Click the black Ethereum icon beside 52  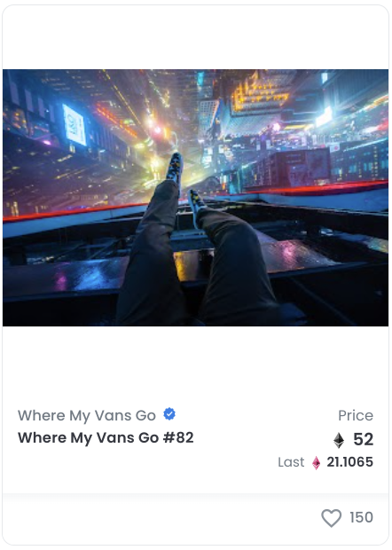[339, 440]
